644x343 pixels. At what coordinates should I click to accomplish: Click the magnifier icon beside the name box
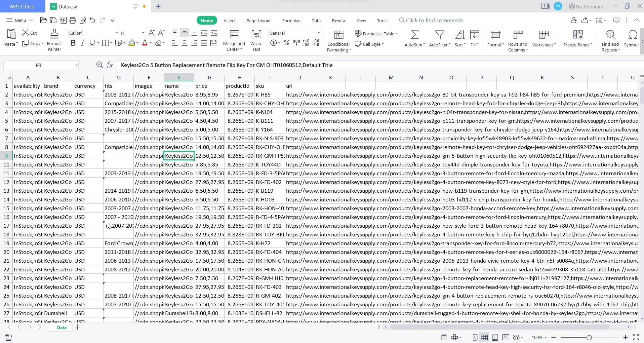click(x=99, y=65)
